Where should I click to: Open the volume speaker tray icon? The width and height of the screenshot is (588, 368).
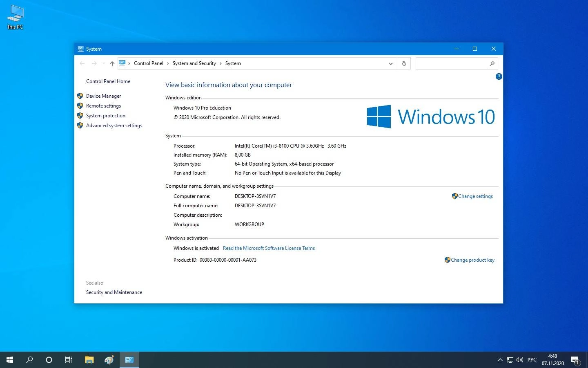point(520,360)
